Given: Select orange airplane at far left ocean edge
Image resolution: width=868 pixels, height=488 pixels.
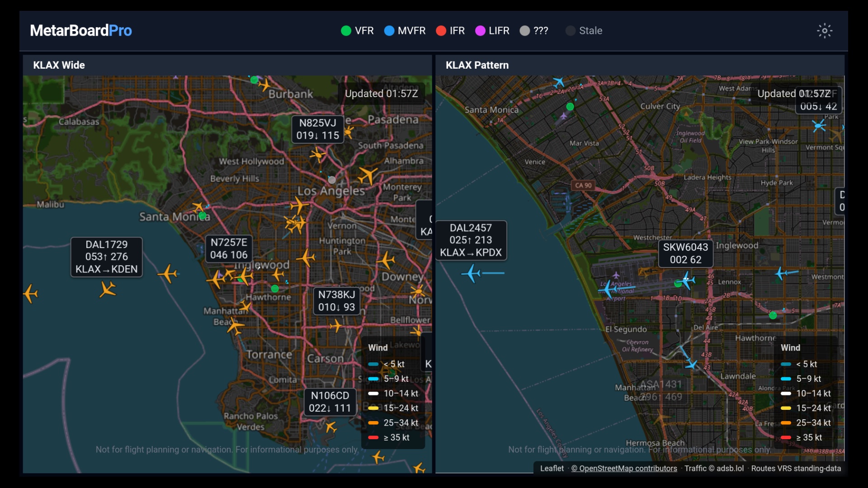Looking at the screenshot, I should tap(31, 294).
